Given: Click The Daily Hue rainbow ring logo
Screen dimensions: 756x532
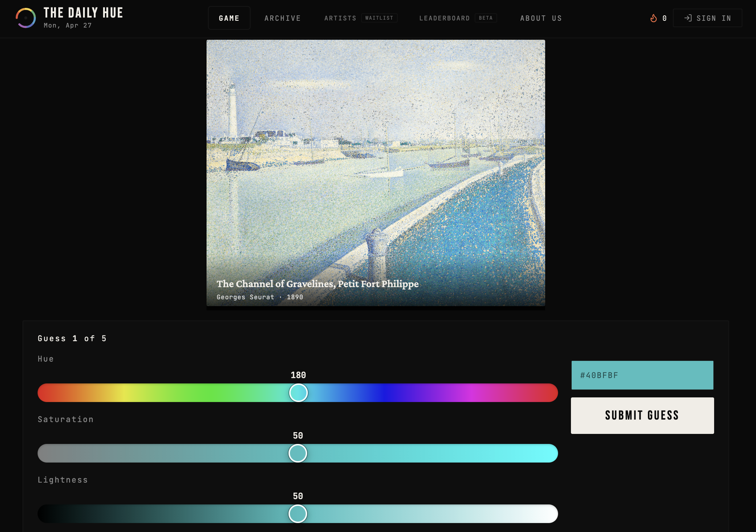Looking at the screenshot, I should tap(25, 18).
